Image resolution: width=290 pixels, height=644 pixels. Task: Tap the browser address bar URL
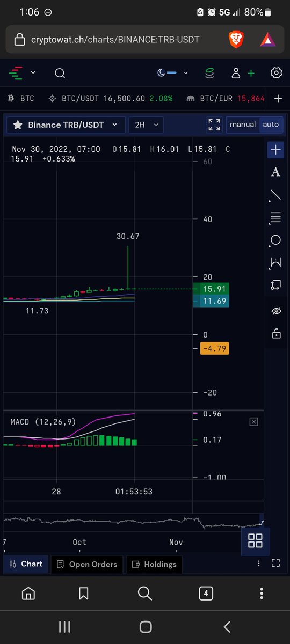pos(115,39)
